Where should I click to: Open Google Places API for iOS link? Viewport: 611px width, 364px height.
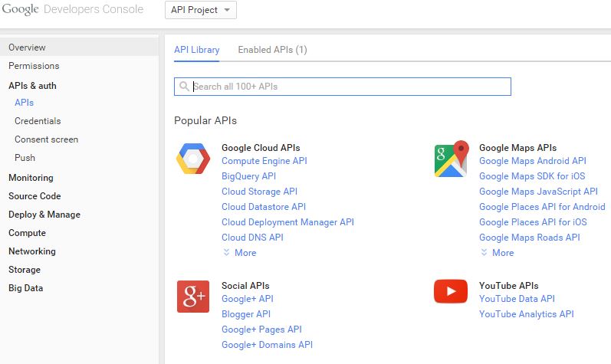point(533,222)
